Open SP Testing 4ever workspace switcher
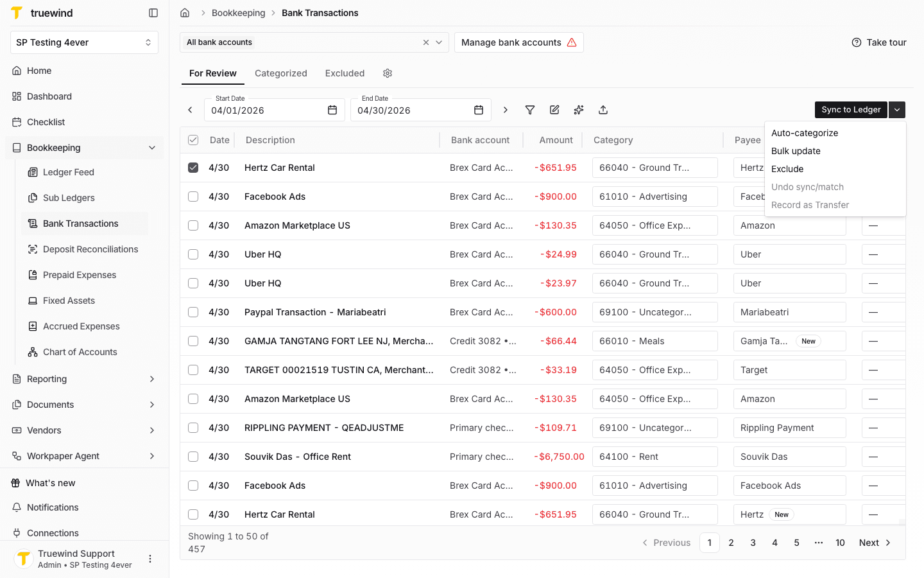 [x=84, y=42]
